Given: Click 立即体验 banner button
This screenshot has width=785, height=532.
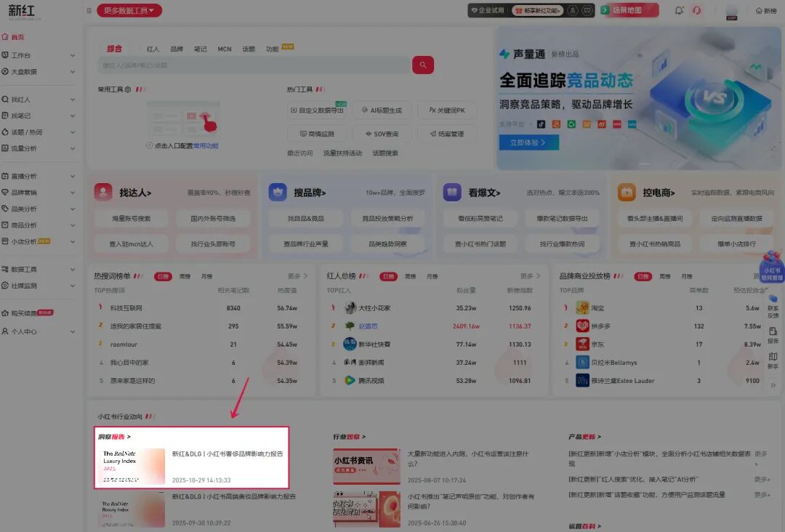Looking at the screenshot, I should click(528, 142).
